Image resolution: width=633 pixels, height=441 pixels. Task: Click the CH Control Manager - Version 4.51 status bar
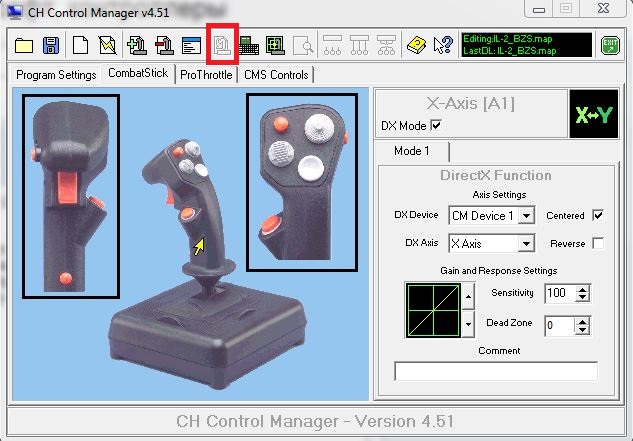315,421
